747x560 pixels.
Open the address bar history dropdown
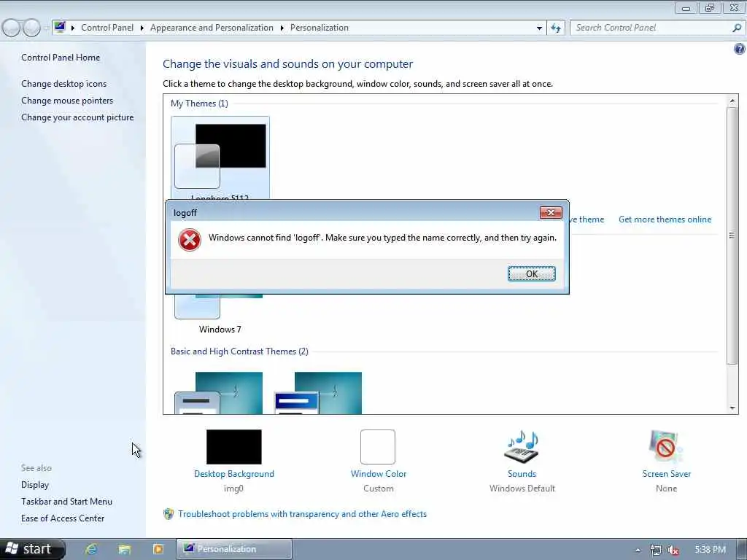(539, 28)
